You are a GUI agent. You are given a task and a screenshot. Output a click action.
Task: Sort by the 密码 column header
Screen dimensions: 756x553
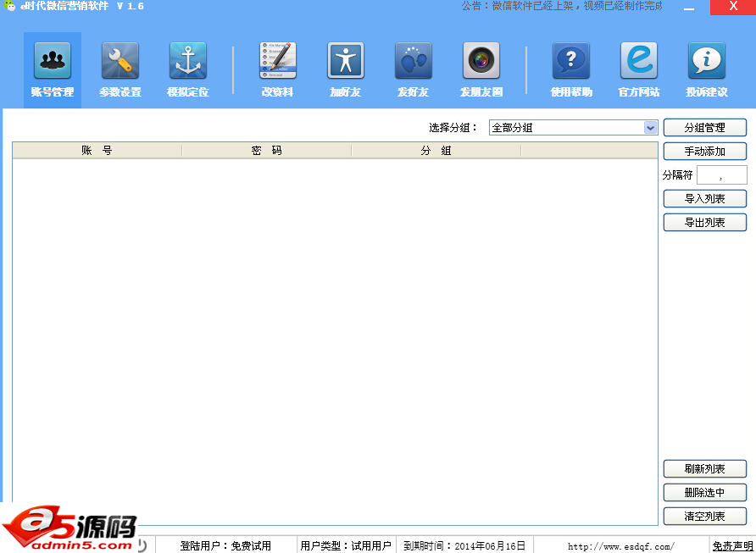[x=267, y=151]
